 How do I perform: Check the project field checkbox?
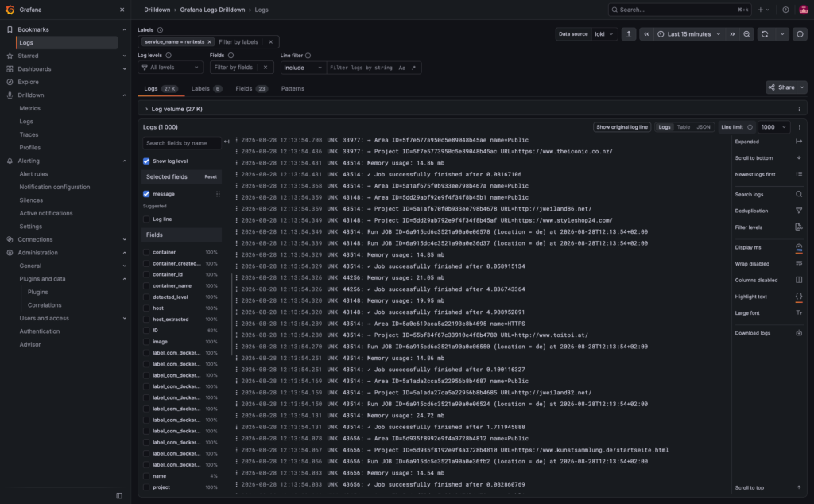(146, 487)
